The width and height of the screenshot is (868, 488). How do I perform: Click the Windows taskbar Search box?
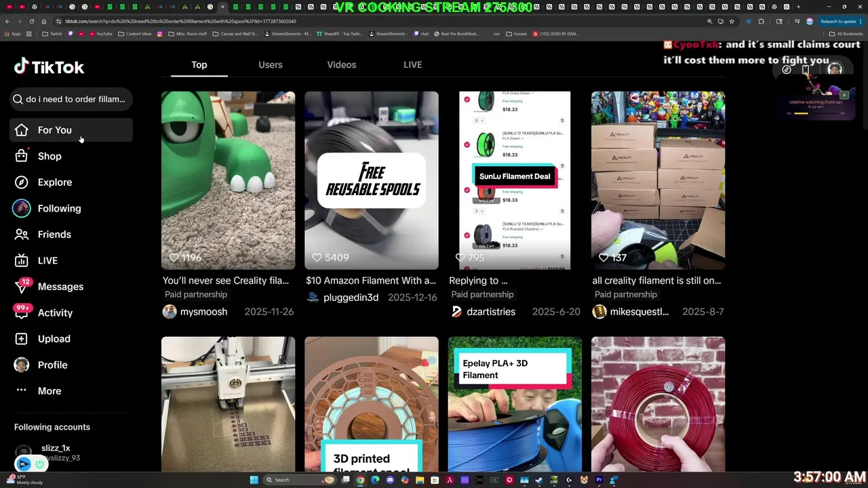pos(300,480)
